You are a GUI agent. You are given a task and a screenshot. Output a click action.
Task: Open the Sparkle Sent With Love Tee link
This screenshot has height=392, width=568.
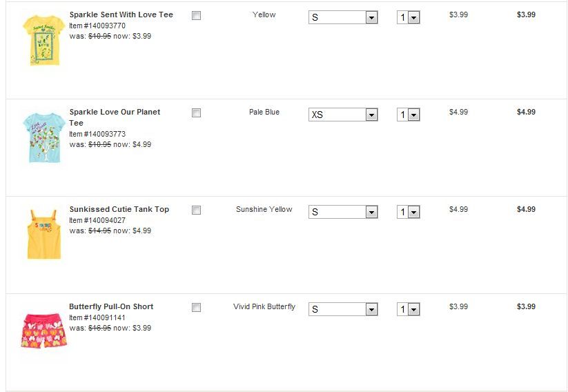121,14
